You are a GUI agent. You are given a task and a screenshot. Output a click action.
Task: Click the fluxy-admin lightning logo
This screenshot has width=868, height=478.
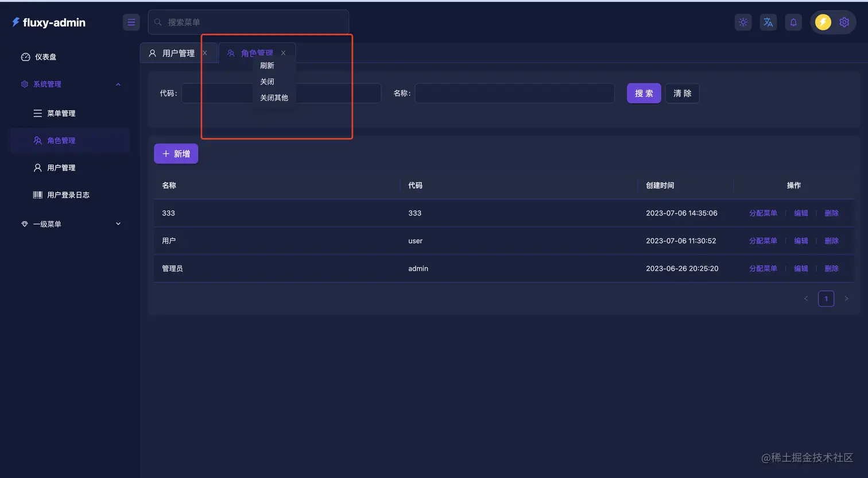[x=15, y=22]
